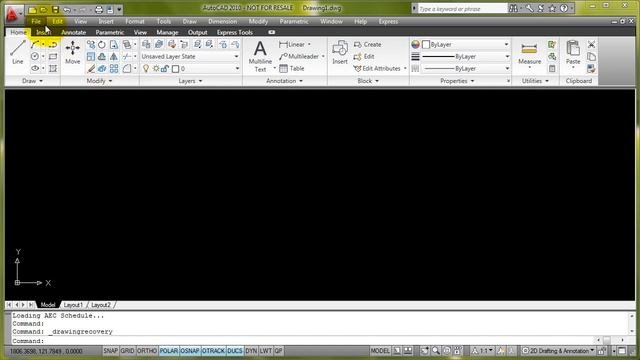The width and height of the screenshot is (640, 360).
Task: Click the Copy objects icon in Modify panel
Action: (91, 44)
